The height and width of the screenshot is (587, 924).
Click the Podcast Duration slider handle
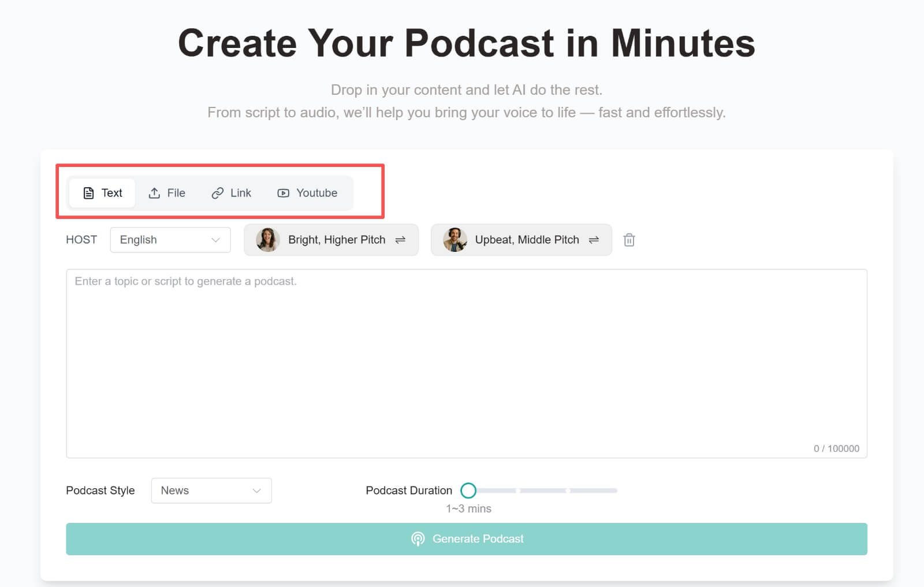point(468,491)
